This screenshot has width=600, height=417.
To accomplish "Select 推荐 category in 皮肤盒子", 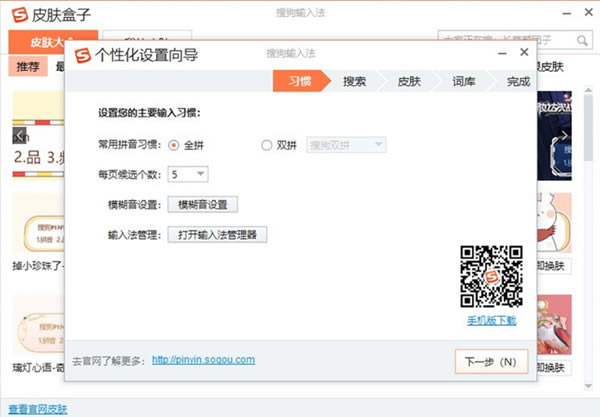I will [28, 67].
